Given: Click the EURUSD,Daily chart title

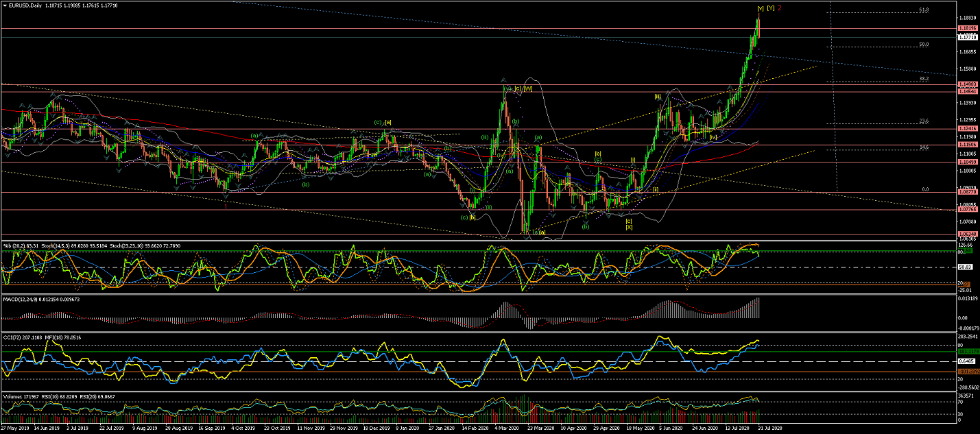Looking at the screenshot, I should pyautogui.click(x=25, y=4).
